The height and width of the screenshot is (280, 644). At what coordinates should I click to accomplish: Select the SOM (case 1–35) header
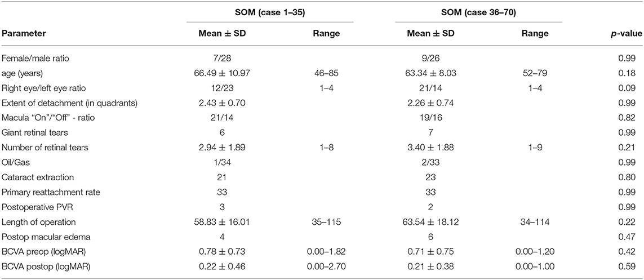click(x=269, y=13)
